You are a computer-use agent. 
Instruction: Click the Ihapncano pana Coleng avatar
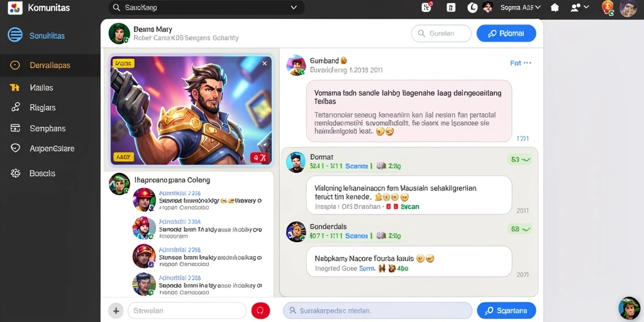(119, 184)
